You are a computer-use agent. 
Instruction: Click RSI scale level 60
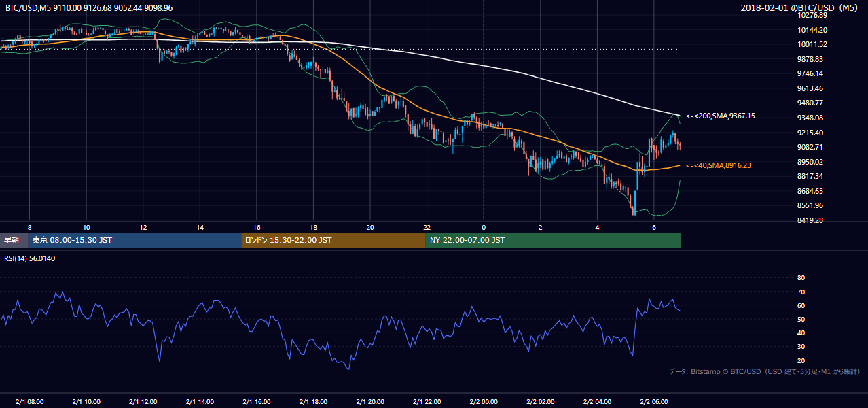point(801,305)
